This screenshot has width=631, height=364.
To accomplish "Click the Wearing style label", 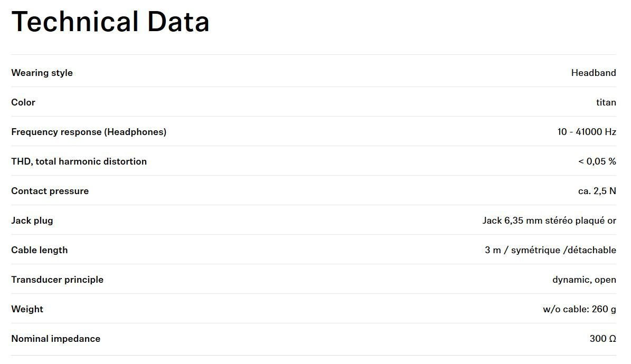I will tap(42, 73).
